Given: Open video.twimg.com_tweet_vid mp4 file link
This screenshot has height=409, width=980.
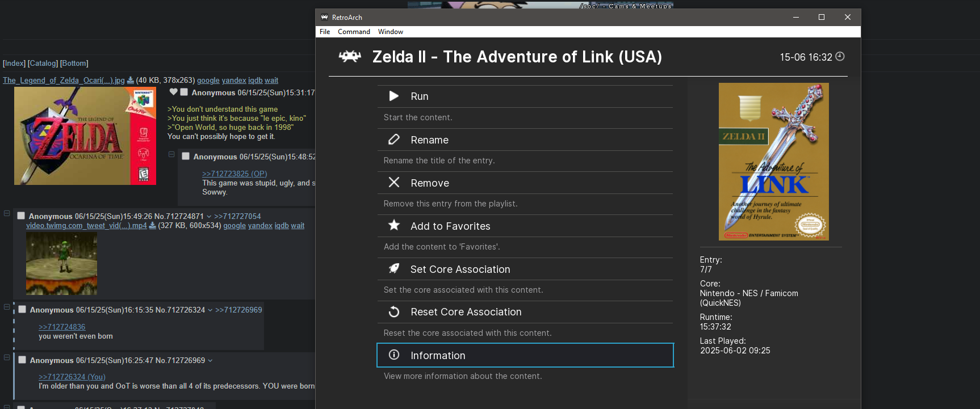Looking at the screenshot, I should (x=86, y=225).
